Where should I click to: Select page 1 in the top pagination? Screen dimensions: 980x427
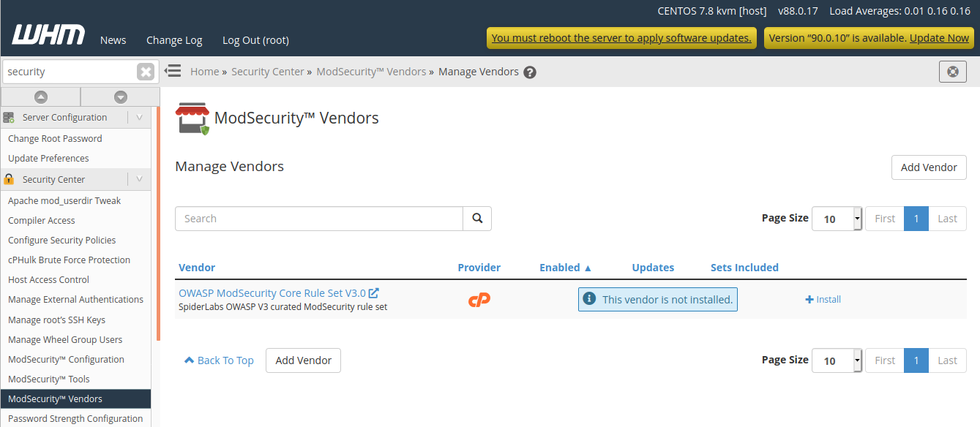[916, 219]
